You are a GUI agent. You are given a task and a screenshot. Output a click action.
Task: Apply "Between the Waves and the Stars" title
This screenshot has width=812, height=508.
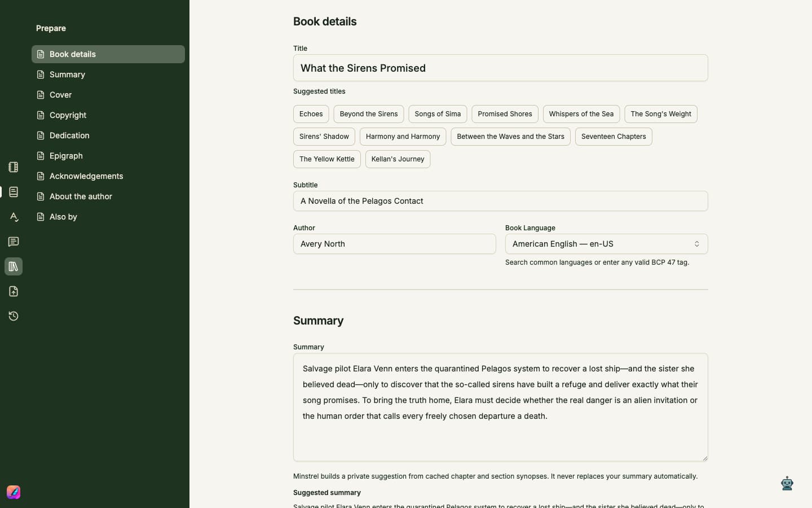click(510, 137)
